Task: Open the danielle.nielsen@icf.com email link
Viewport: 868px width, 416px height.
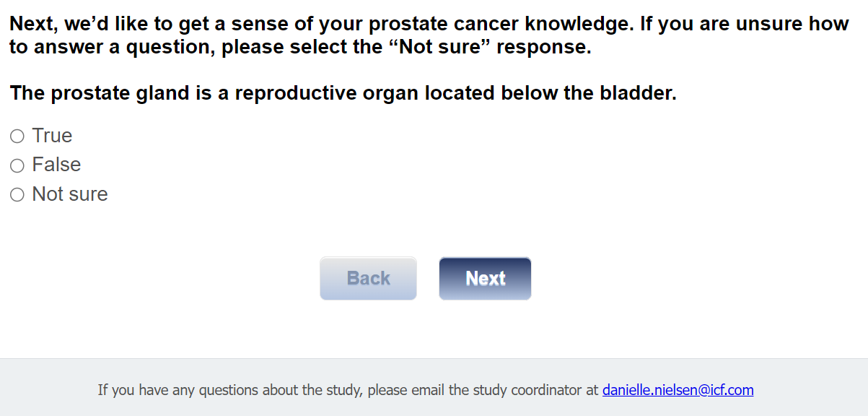Action: tap(678, 390)
